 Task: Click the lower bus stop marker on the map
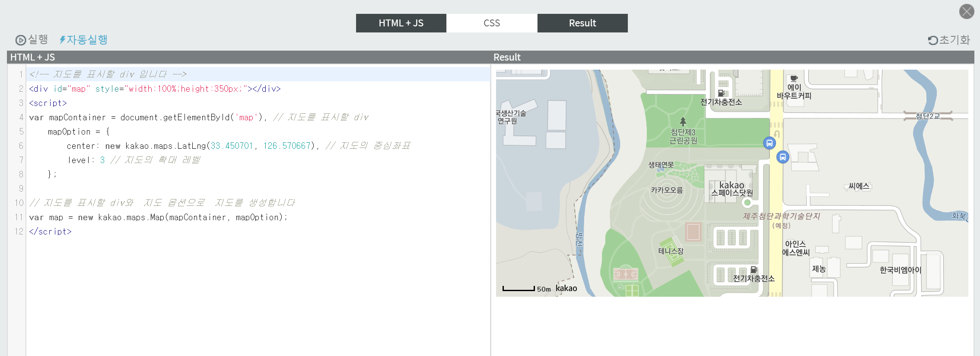783,157
